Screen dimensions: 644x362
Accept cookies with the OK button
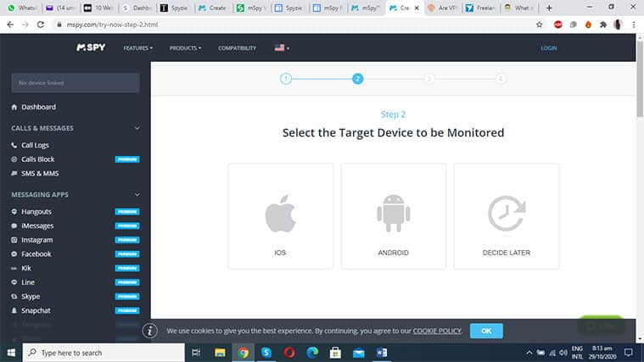[486, 331]
